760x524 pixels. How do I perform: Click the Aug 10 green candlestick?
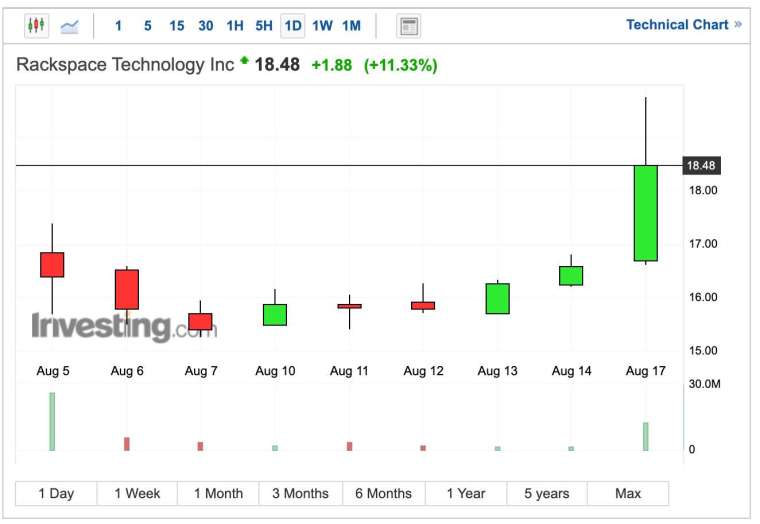275,315
